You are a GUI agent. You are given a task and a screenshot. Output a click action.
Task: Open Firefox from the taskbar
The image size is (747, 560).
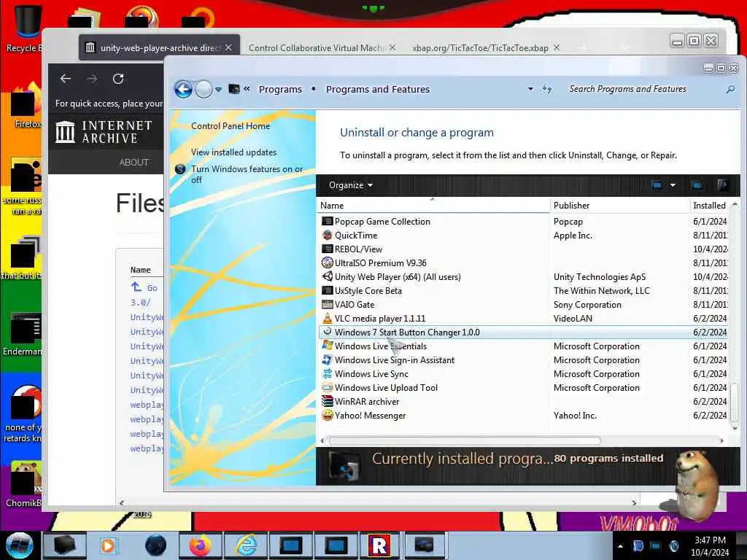(x=200, y=545)
